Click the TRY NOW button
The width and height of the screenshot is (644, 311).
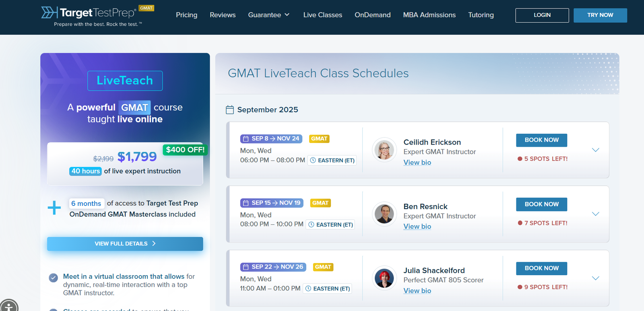600,15
